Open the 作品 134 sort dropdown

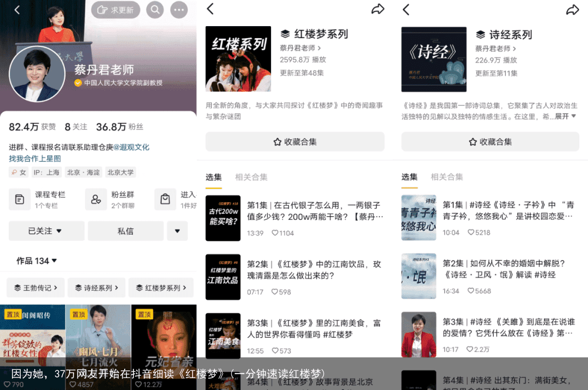point(36,261)
